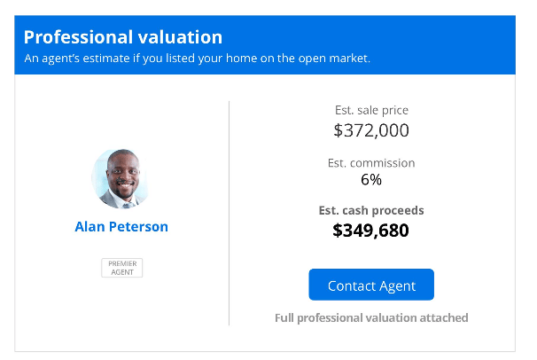This screenshot has height=360, width=537.
Task: Select the $372,000 sale price value
Action: pyautogui.click(x=371, y=131)
